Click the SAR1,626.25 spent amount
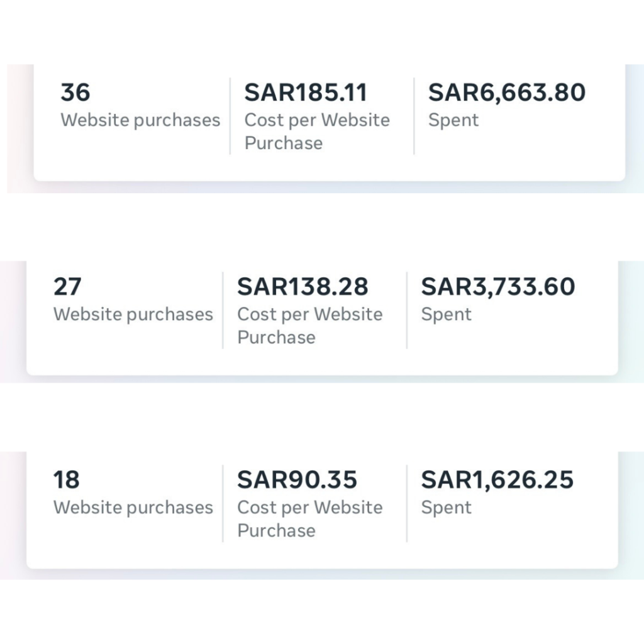The width and height of the screenshot is (644, 644). pyautogui.click(x=497, y=480)
